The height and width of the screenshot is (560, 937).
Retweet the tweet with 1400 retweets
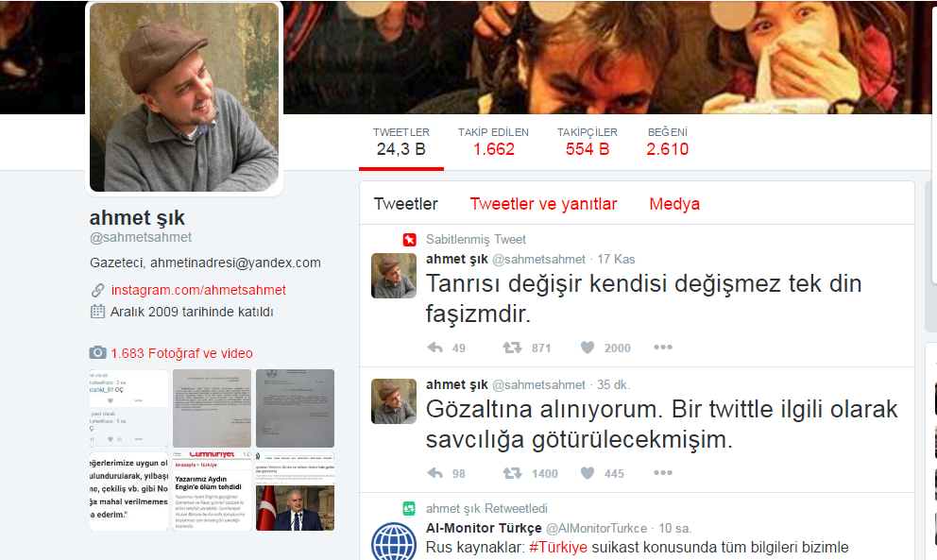coord(512,473)
